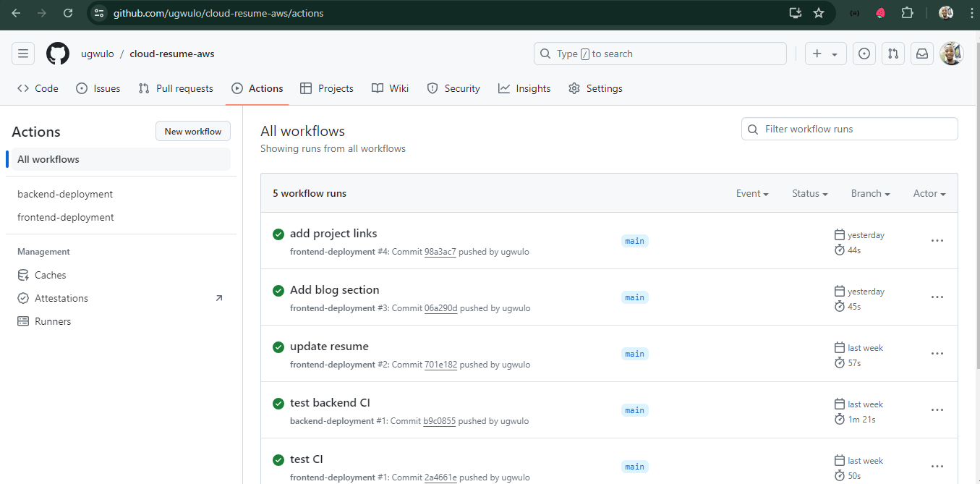Select All workflows in the sidebar
This screenshot has width=980, height=484.
coord(121,159)
